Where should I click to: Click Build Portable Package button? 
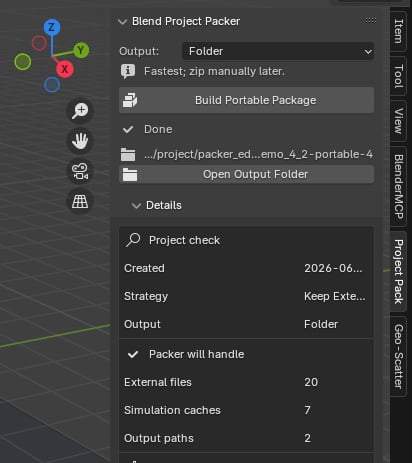tap(246, 100)
